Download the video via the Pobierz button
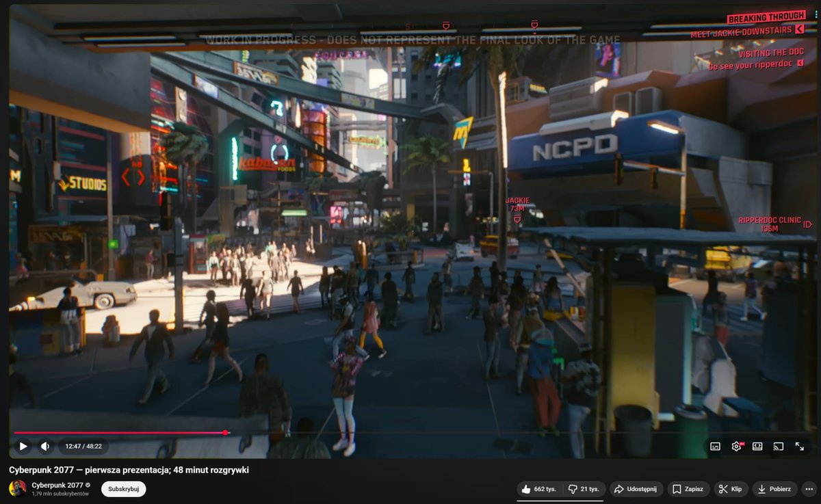This screenshot has width=821, height=504. pos(774,489)
